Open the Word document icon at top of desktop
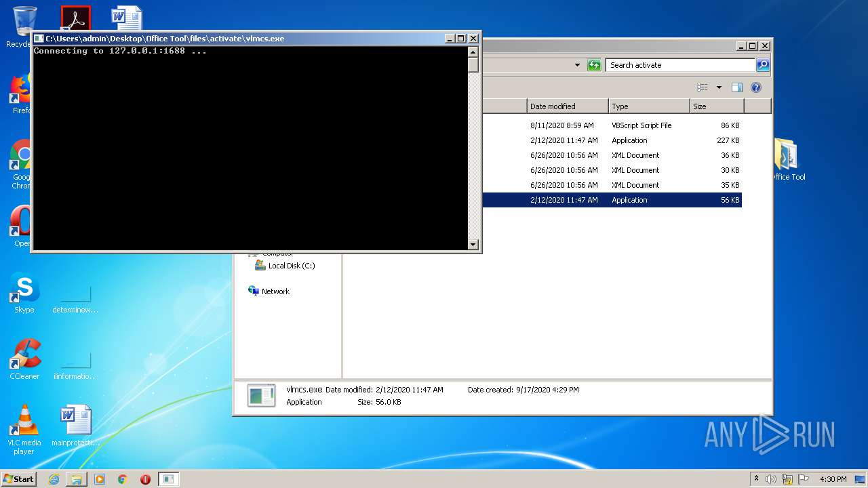Image resolution: width=868 pixels, height=488 pixels. (127, 18)
